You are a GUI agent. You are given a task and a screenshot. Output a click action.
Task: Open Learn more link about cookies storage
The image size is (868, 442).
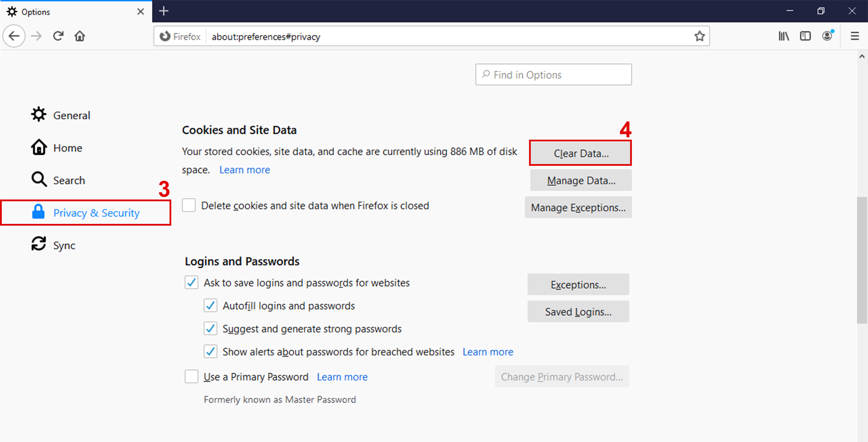(x=245, y=170)
